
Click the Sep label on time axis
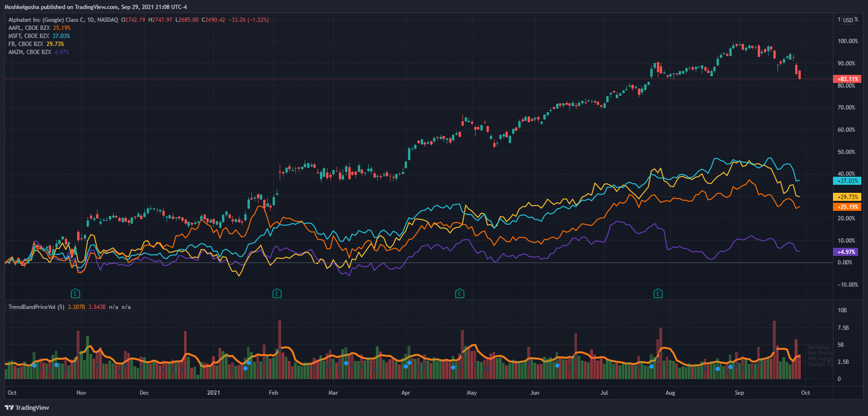(739, 393)
